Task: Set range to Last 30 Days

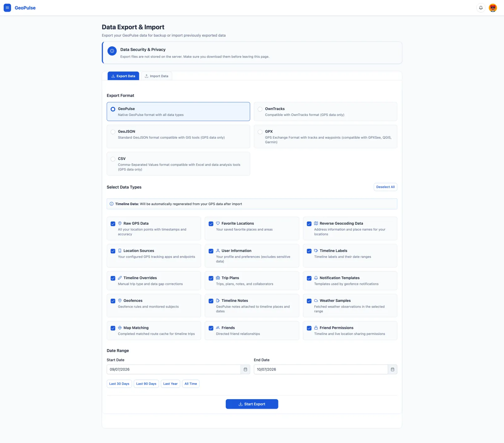Action: 119,384
